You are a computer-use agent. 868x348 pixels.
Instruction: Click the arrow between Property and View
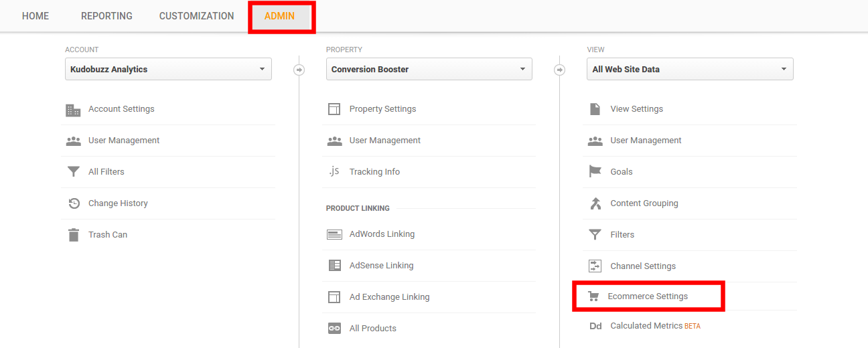[560, 69]
